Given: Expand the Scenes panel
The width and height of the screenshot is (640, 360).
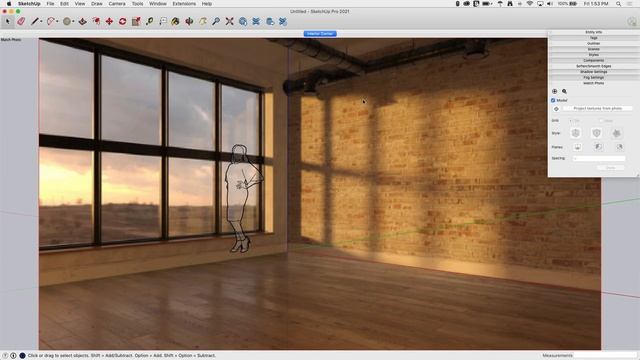Looking at the screenshot, I should (x=593, y=49).
